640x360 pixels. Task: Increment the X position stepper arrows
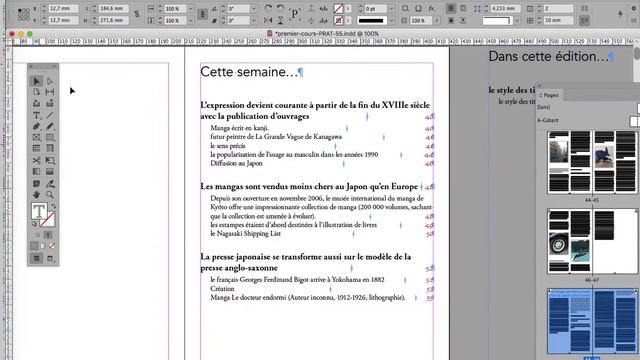pyautogui.click(x=43, y=8)
